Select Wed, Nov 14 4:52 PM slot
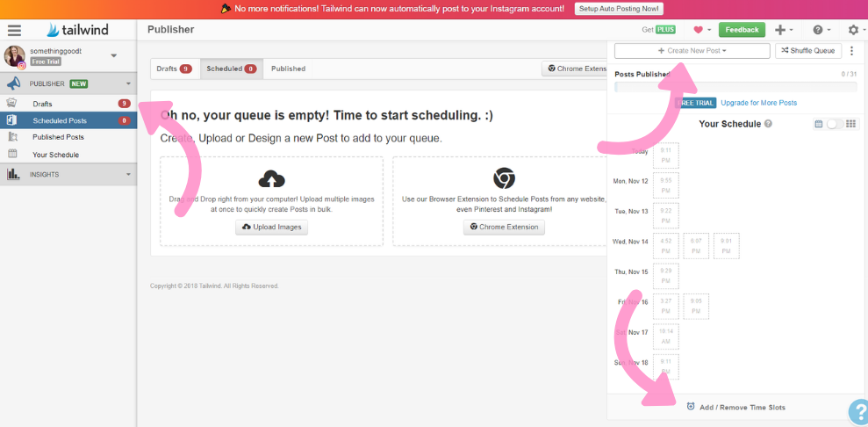868x427 pixels. click(x=666, y=246)
